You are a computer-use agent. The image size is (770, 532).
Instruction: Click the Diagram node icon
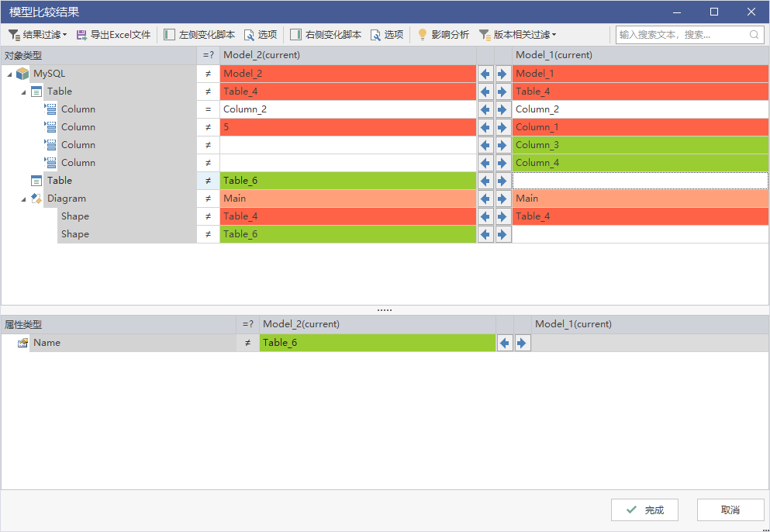(x=36, y=199)
